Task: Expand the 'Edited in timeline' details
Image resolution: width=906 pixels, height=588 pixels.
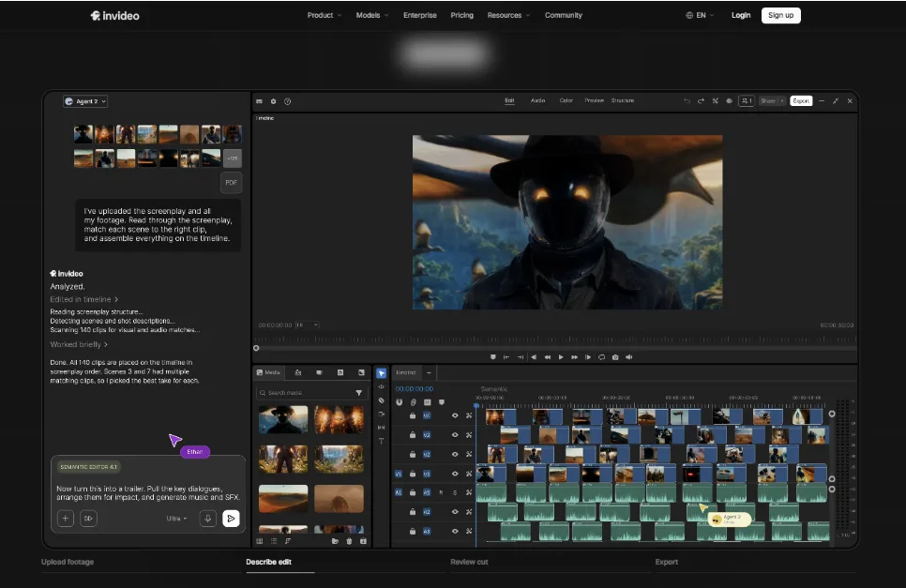Action: (84, 299)
